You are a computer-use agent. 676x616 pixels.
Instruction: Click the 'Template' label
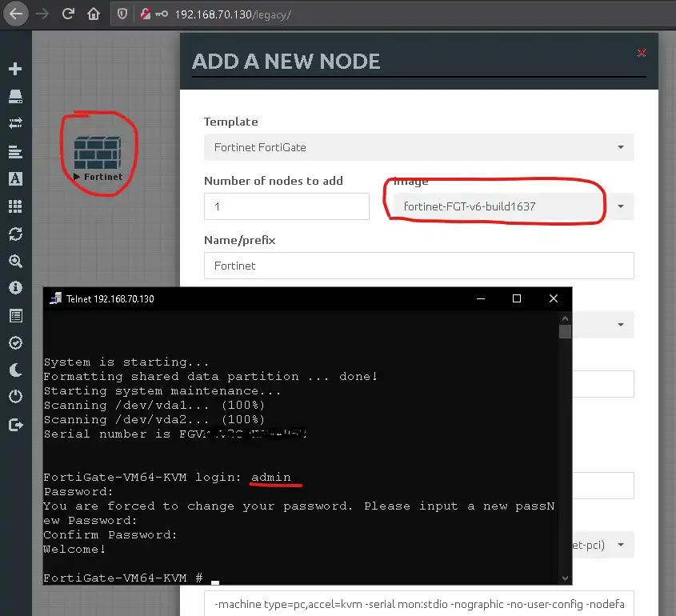(230, 122)
